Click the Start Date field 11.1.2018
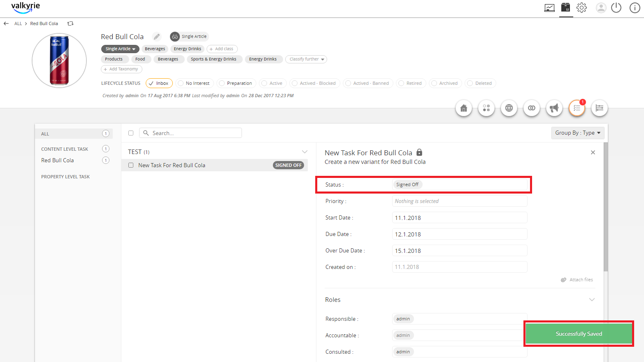This screenshot has width=644, height=362. (x=460, y=217)
